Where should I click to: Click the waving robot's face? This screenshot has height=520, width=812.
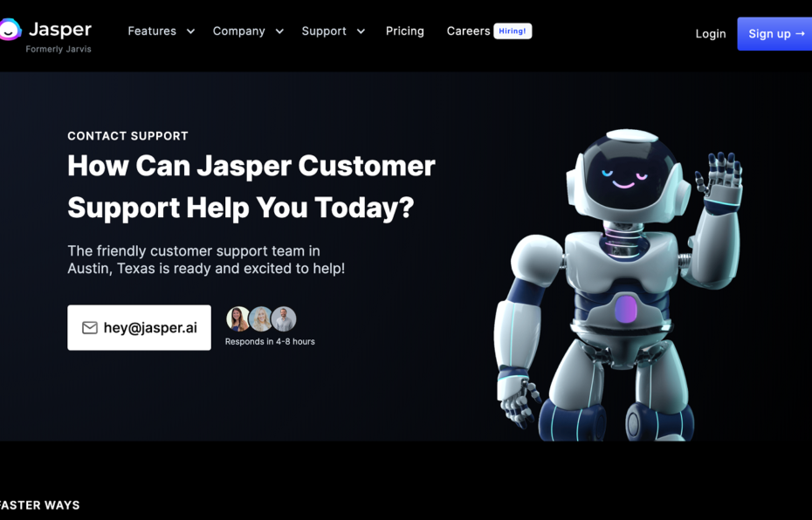point(625,176)
